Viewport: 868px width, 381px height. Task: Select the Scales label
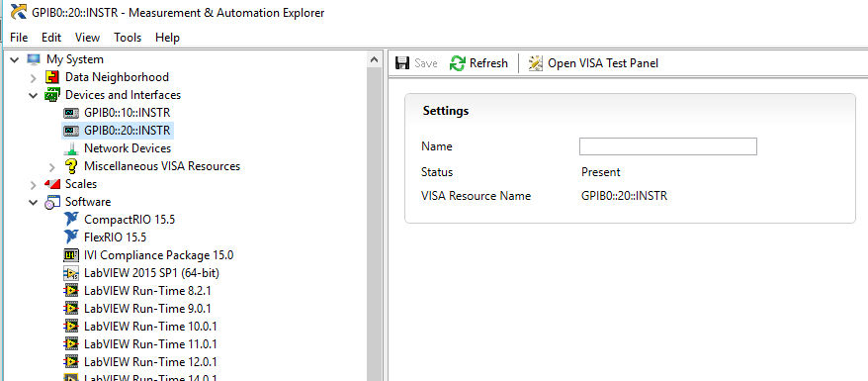coord(81,184)
